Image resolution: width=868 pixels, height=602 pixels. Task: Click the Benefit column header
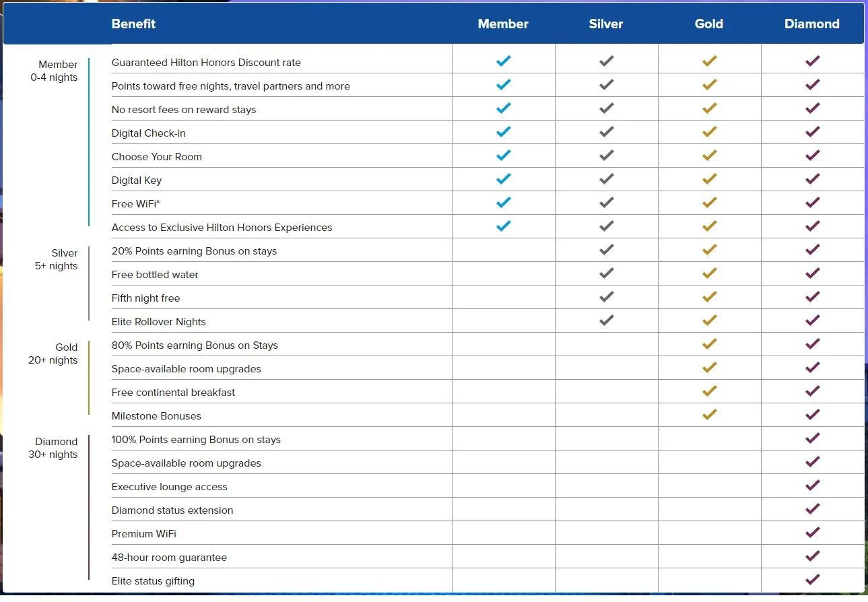point(133,24)
